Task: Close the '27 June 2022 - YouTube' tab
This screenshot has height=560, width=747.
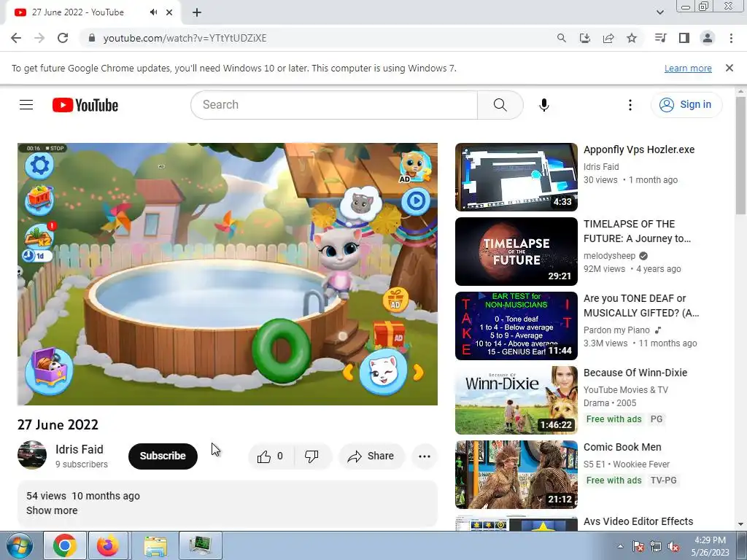Action: tap(169, 12)
